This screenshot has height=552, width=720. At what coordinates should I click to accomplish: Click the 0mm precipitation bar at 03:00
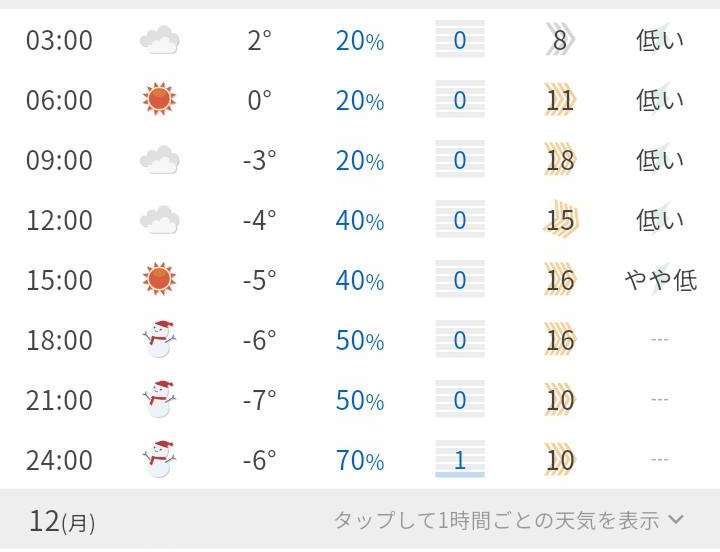coord(460,41)
